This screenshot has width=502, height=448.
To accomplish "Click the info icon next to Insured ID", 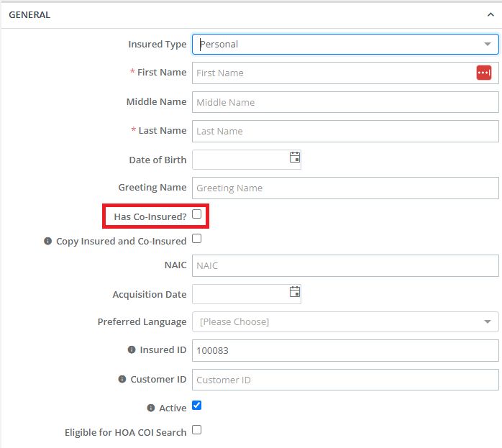I will (132, 349).
